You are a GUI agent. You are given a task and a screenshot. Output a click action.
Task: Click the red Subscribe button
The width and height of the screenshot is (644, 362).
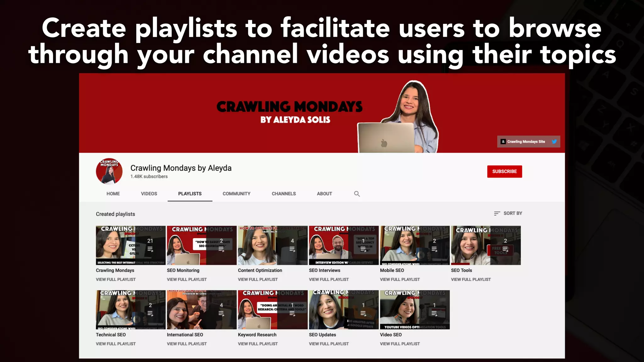[504, 171]
